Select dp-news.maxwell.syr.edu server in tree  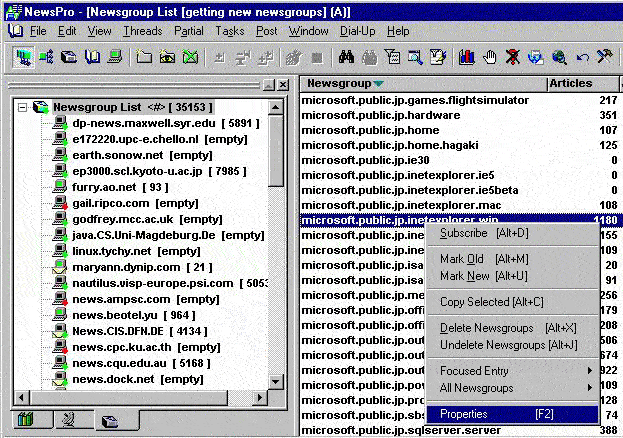click(166, 124)
